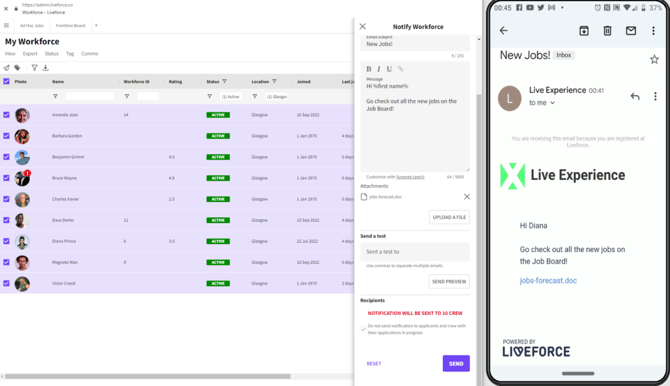
Task: Remove the jobs-forecast.doc attachment
Action: point(467,197)
